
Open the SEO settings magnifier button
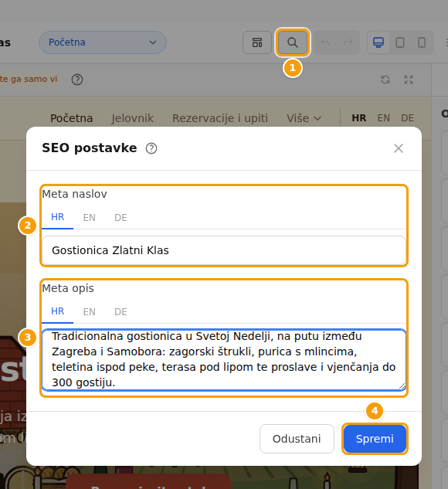pos(293,42)
